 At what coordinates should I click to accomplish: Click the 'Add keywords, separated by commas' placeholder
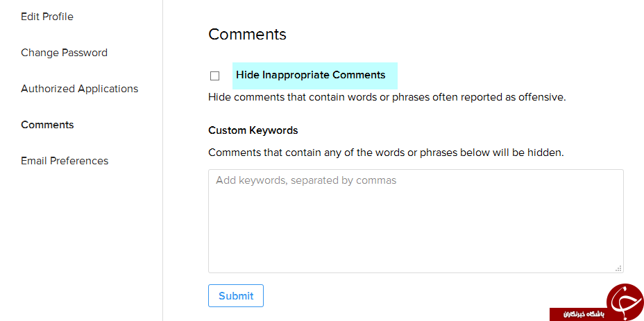pyautogui.click(x=306, y=180)
